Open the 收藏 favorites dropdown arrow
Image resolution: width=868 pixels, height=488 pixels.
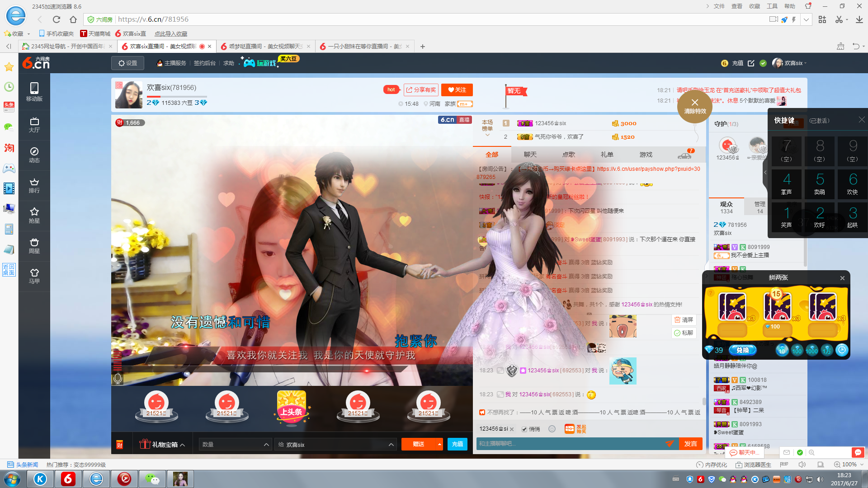[x=28, y=34]
